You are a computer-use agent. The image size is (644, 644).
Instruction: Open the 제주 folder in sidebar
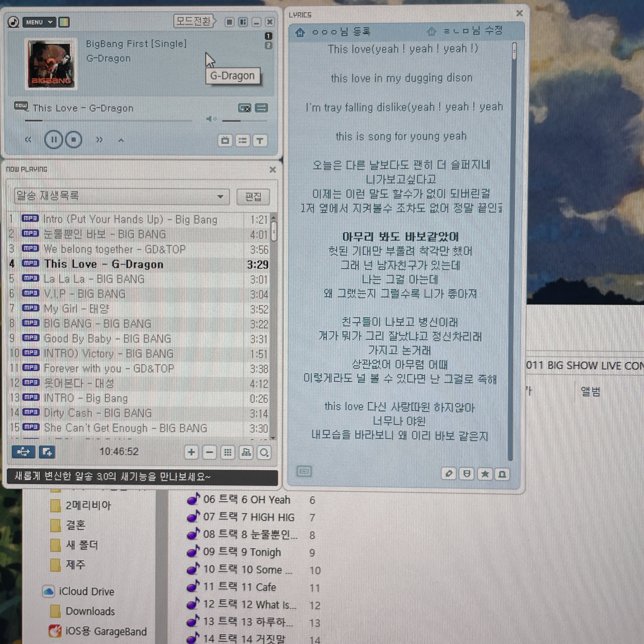pyautogui.click(x=68, y=564)
